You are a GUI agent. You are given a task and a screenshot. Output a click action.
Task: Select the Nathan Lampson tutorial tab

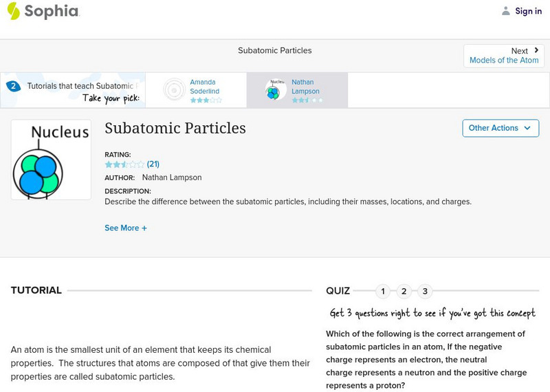pyautogui.click(x=305, y=87)
